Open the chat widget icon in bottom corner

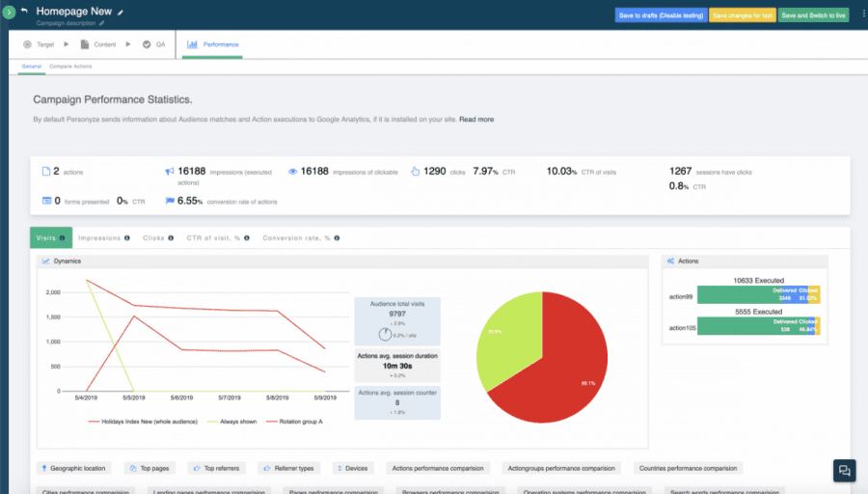[x=844, y=470]
